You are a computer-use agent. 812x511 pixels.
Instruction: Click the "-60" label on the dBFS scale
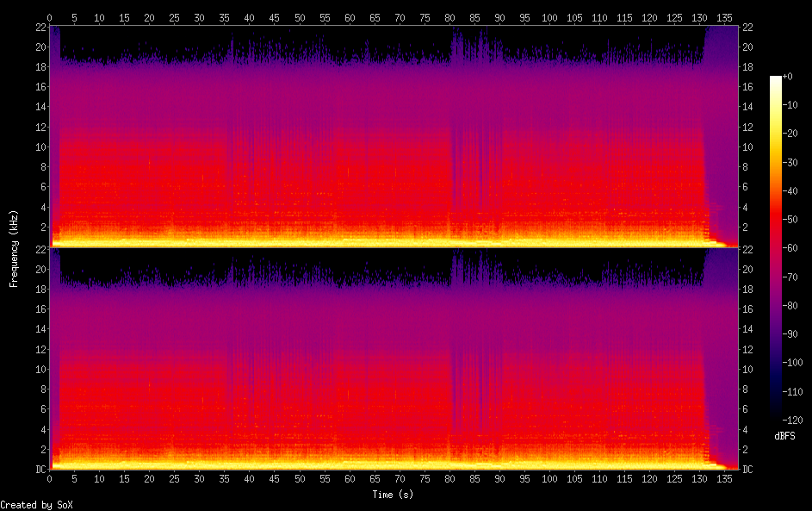tap(790, 248)
